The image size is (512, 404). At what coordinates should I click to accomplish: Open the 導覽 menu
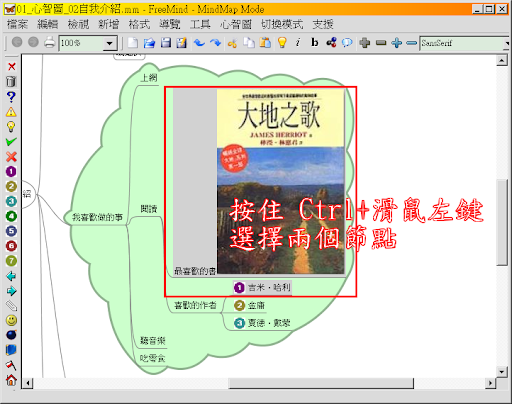tap(170, 24)
